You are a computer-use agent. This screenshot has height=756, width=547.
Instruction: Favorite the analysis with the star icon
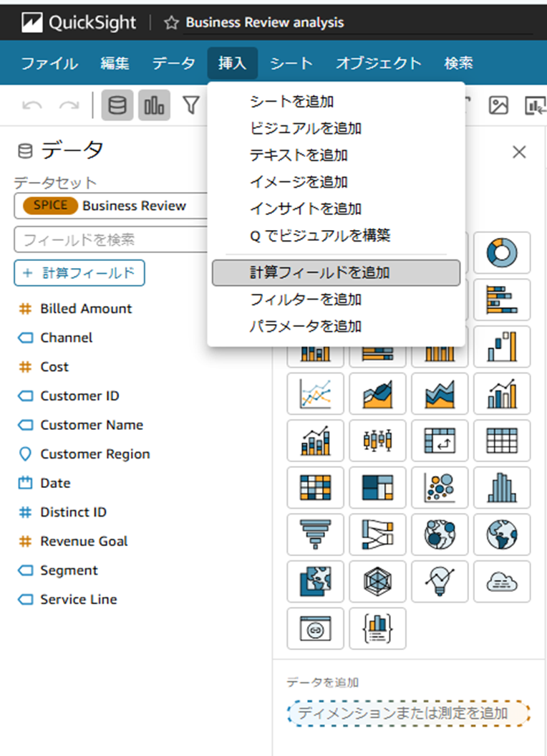click(171, 23)
